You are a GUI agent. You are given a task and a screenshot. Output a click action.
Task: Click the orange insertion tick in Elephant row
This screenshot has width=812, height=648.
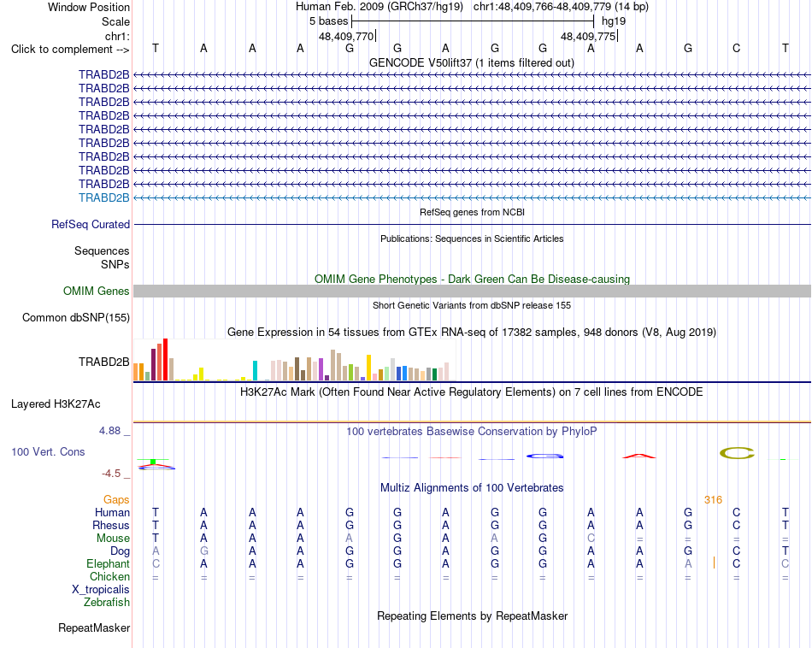click(714, 563)
